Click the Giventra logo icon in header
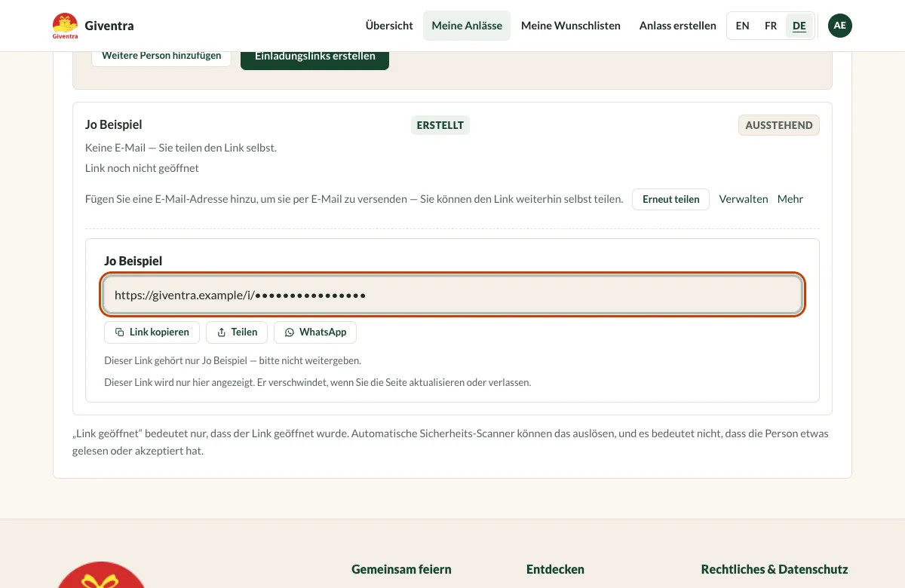The width and height of the screenshot is (905, 588). 65,26
